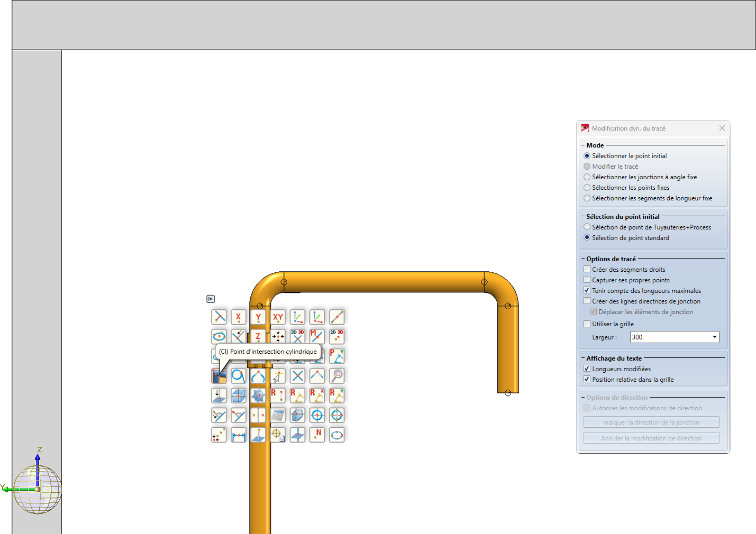Tick 'Créer des lignes directrices de jonction'
Image resolution: width=756 pixels, height=534 pixels.
587,301
